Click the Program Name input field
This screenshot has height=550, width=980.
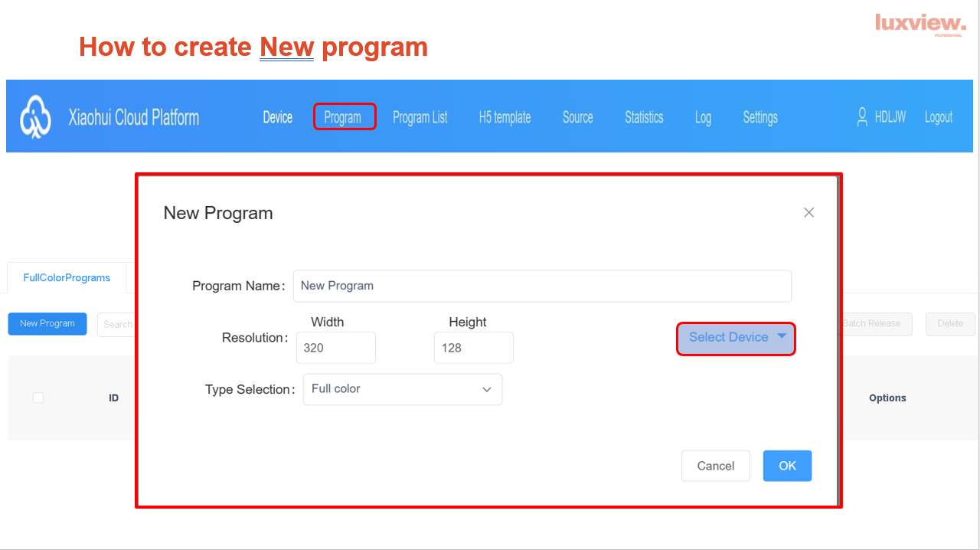click(x=542, y=286)
